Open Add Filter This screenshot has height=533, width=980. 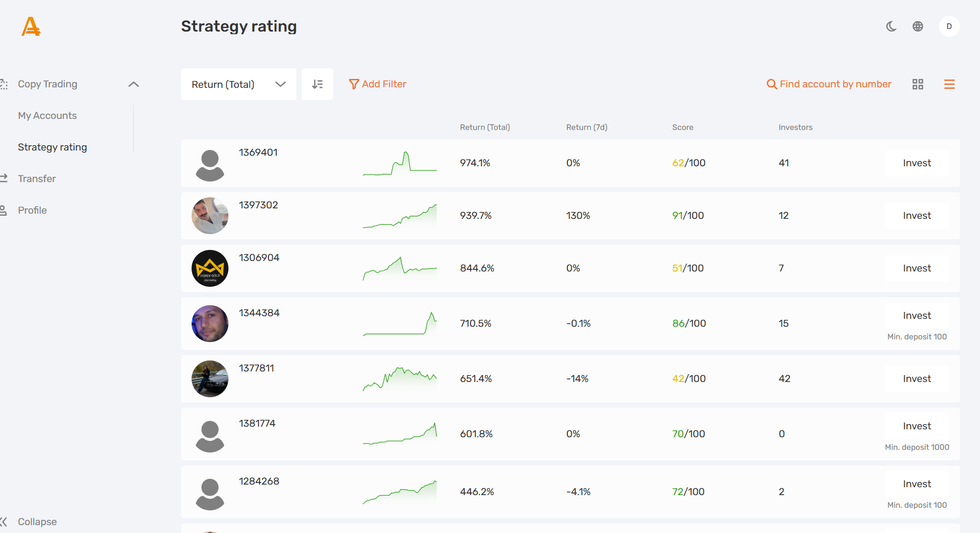point(377,84)
